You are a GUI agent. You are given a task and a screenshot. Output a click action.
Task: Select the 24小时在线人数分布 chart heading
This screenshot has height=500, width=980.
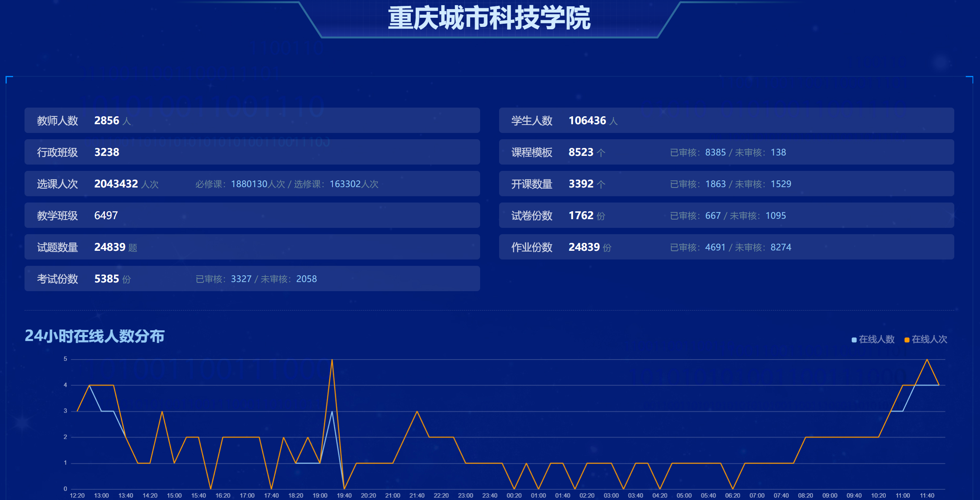pos(95,337)
